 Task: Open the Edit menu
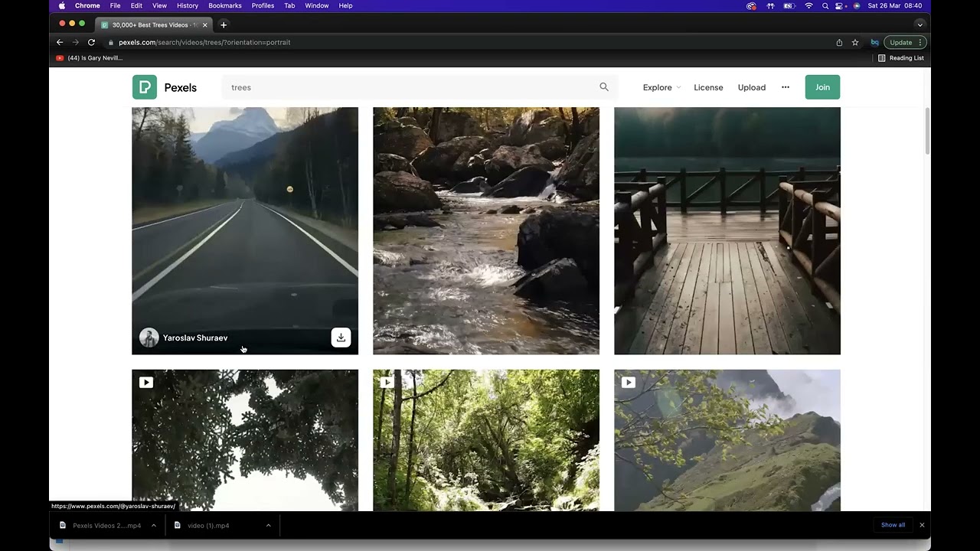click(x=136, y=5)
